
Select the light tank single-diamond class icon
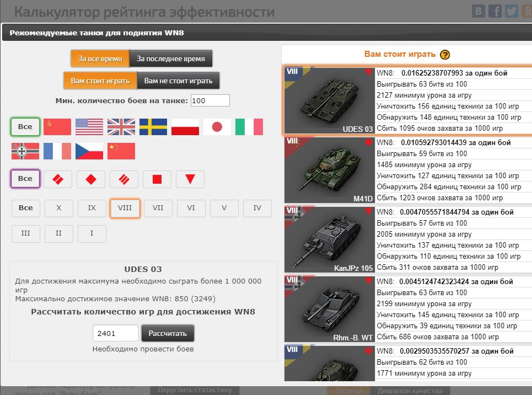tap(91, 179)
